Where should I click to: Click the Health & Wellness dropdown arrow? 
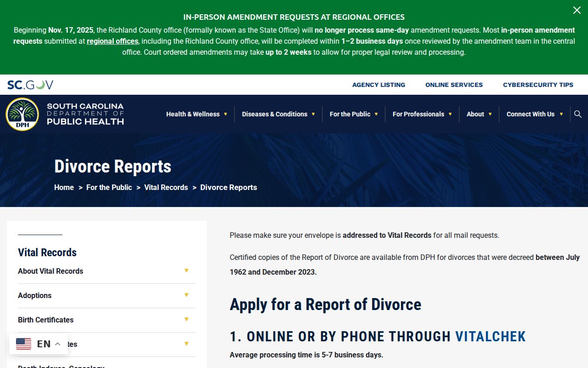(226, 114)
